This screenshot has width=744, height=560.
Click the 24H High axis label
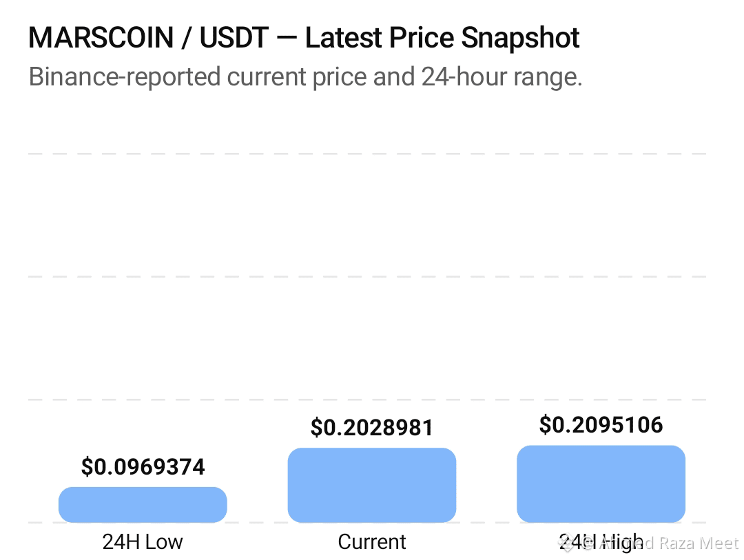[601, 542]
